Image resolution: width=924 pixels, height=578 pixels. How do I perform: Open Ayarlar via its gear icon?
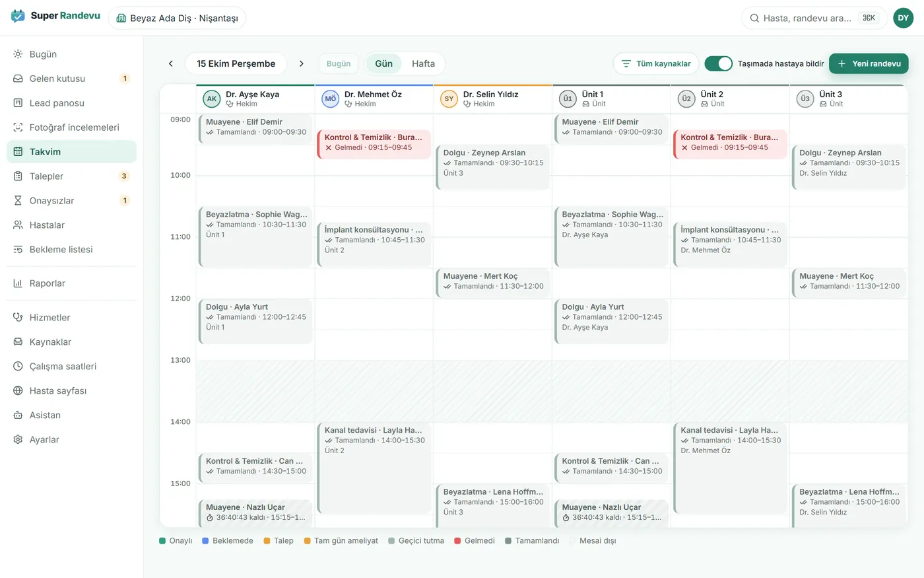pos(18,440)
